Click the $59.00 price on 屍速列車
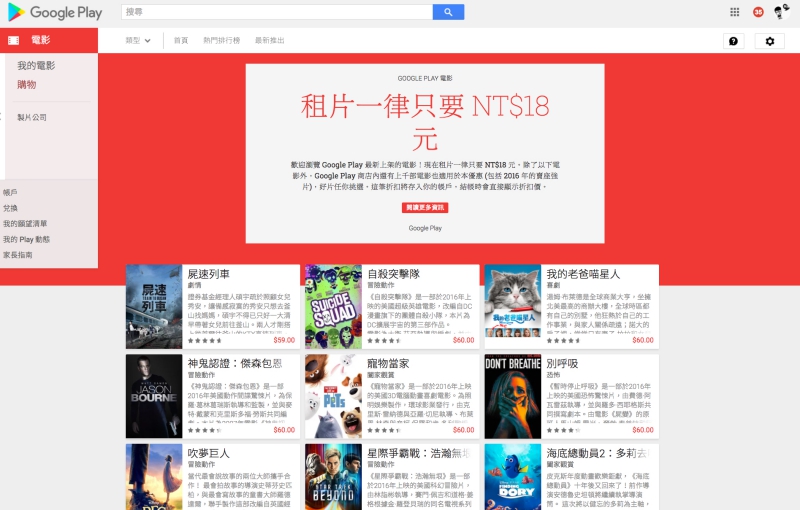This screenshot has height=510, width=800. (284, 340)
